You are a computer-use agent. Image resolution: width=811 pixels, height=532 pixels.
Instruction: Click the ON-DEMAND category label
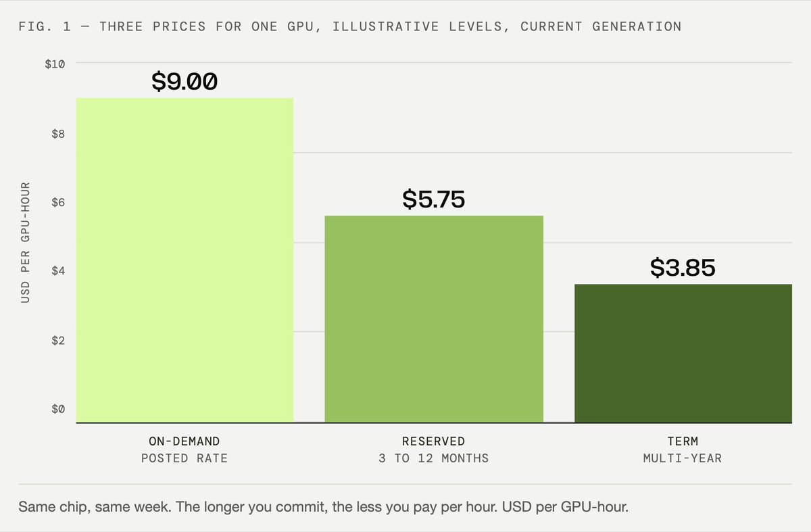pos(185,441)
